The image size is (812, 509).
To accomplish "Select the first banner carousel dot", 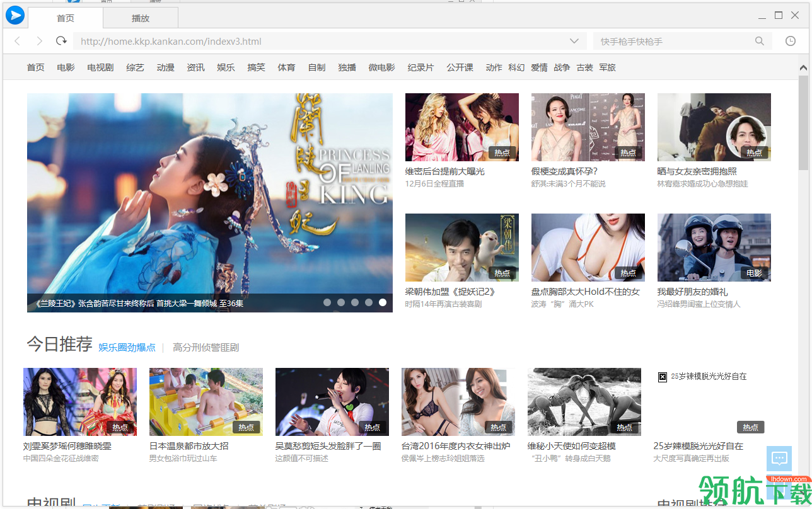I will coord(327,302).
